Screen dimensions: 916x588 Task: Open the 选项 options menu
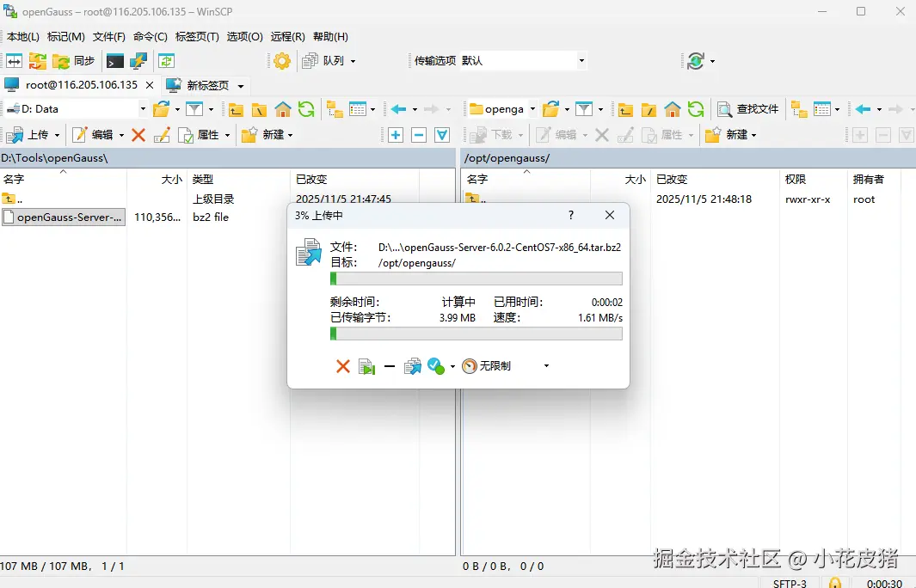click(243, 37)
